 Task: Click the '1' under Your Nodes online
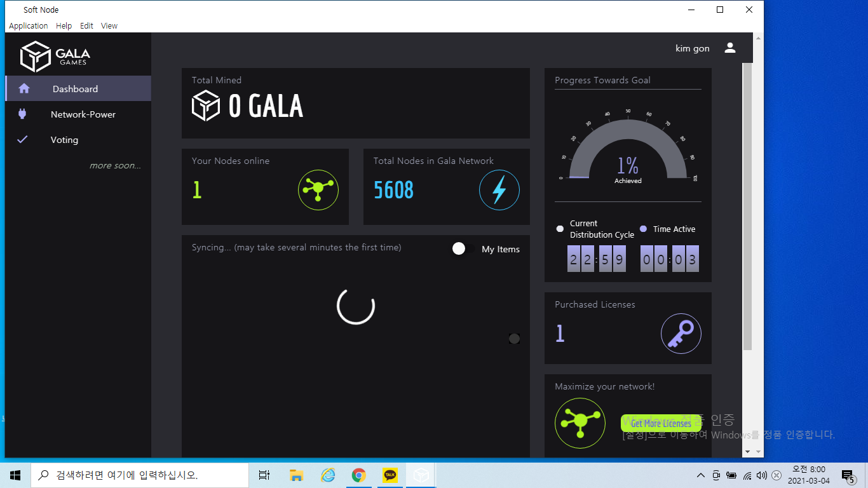point(197,190)
